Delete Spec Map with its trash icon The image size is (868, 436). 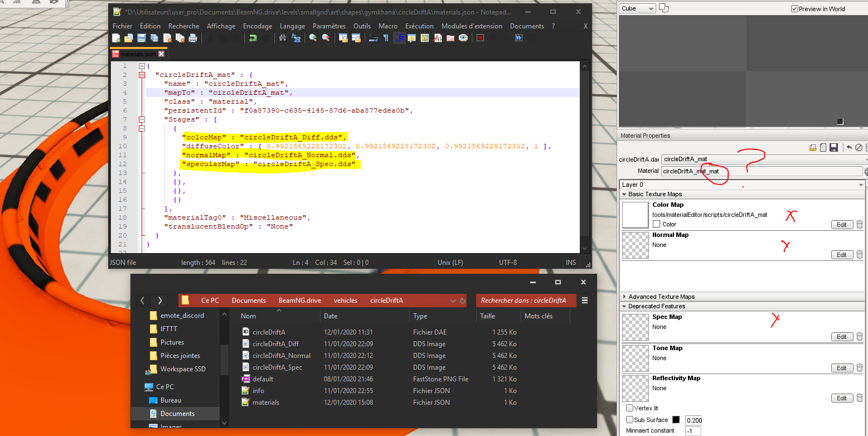point(859,336)
